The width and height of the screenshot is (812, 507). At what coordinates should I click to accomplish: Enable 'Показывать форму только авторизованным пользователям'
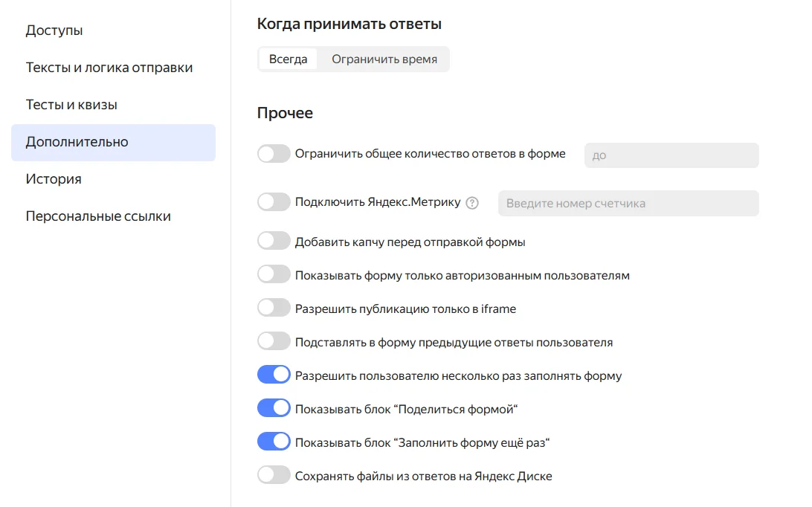(273, 274)
